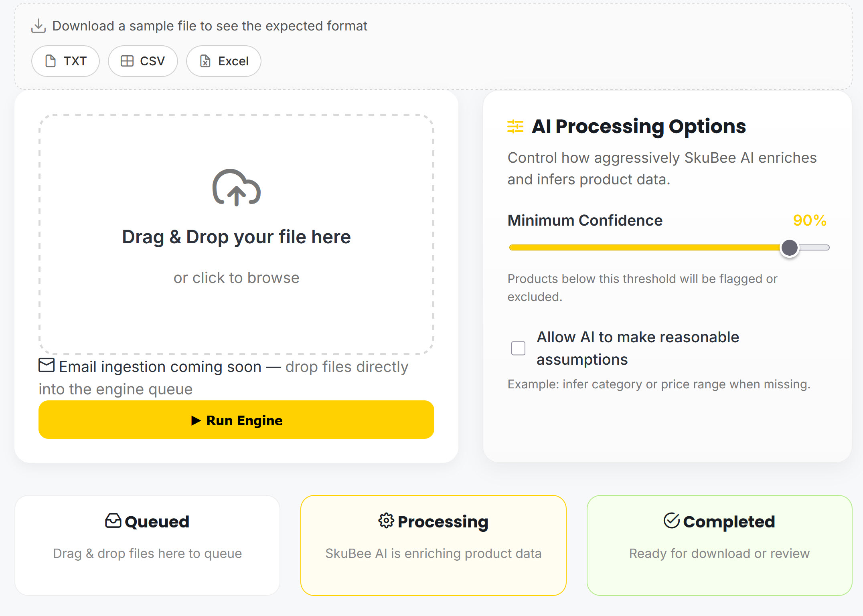The width and height of the screenshot is (863, 616).
Task: Download the TXT sample file
Action: (x=66, y=61)
